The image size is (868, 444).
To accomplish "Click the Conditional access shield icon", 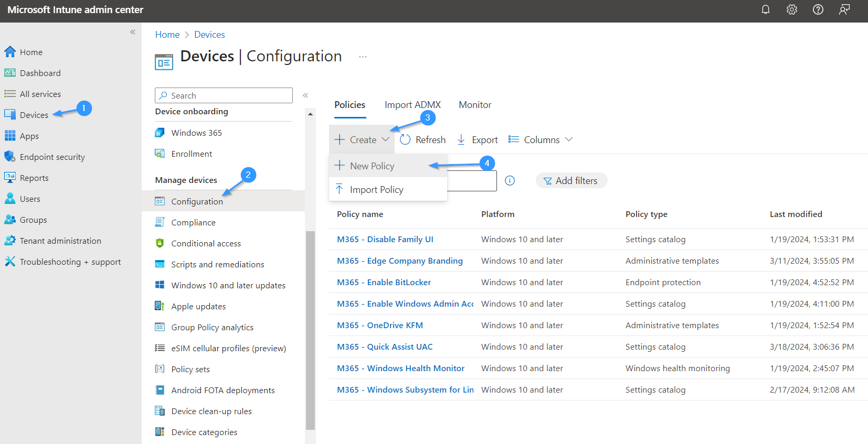I will tap(160, 243).
